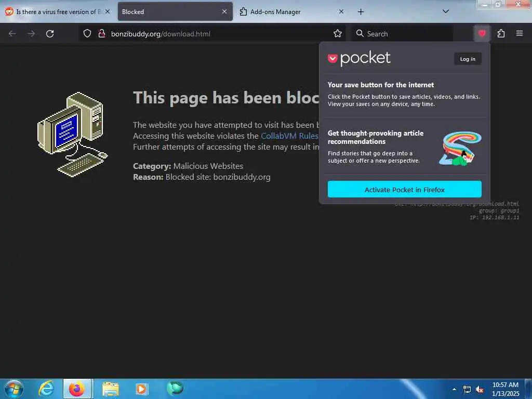Click the 'This page has been blocked' heading
The image size is (532, 399).
(x=226, y=98)
